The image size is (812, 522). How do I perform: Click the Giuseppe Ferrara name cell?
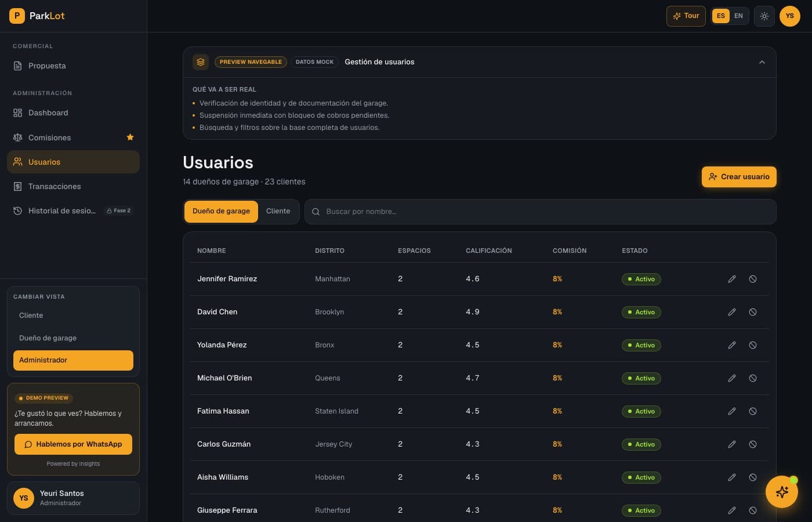pos(227,510)
